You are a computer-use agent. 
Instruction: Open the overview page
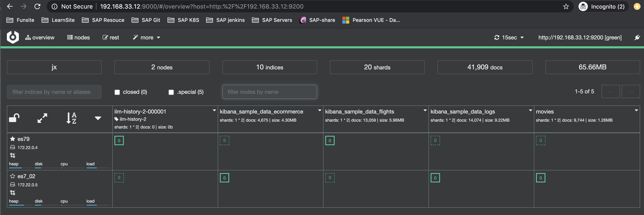[40, 37]
